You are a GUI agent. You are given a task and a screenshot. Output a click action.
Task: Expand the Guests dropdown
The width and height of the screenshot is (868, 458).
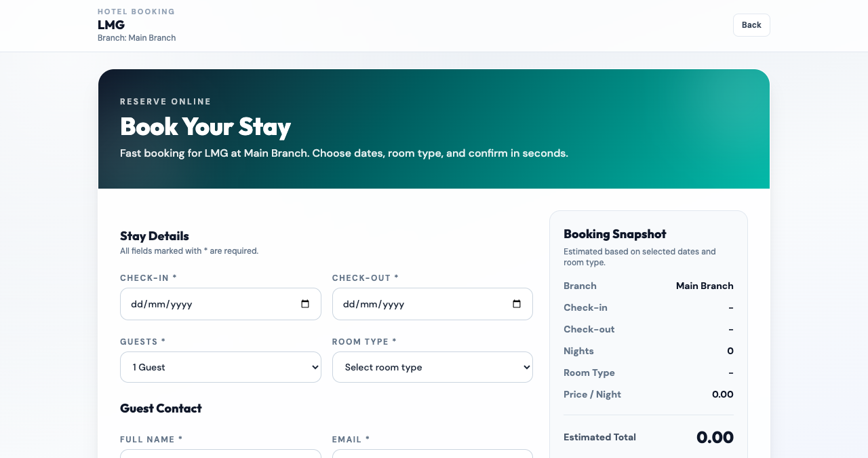[220, 367]
